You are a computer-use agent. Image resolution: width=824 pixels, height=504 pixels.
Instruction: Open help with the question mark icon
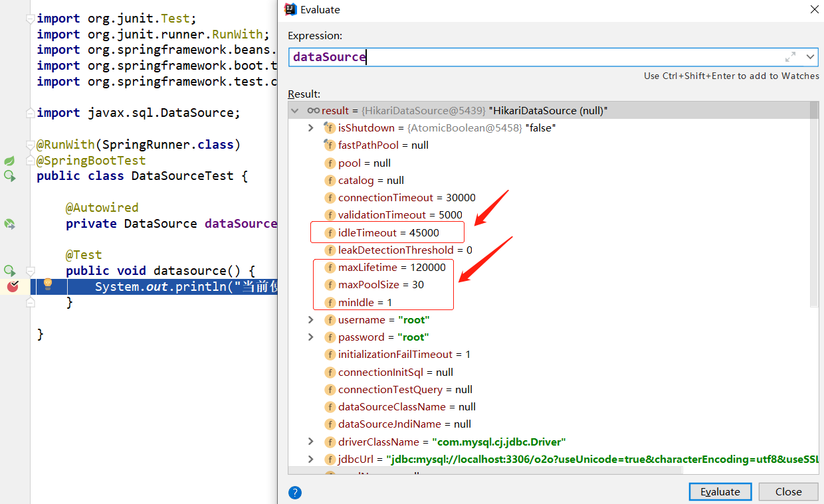coord(295,492)
